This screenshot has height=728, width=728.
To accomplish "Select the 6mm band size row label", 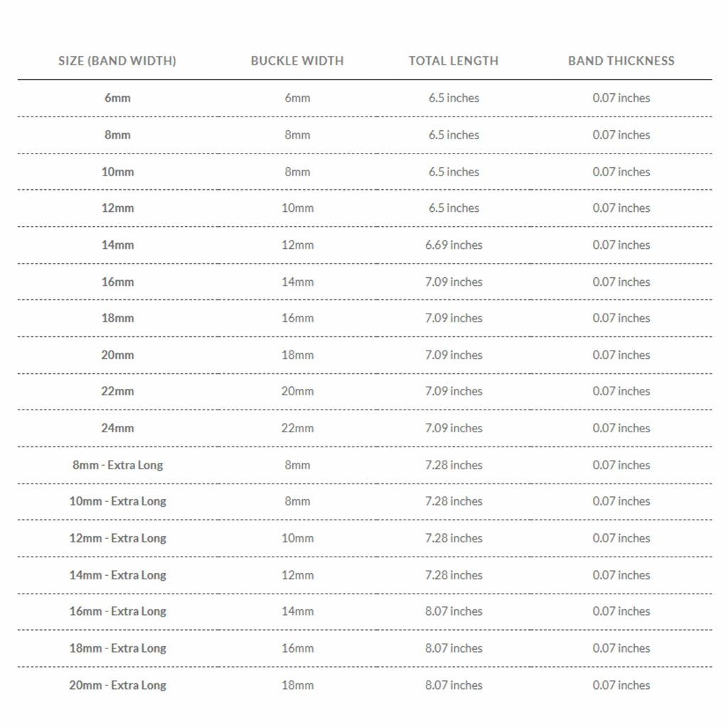I will click(117, 98).
